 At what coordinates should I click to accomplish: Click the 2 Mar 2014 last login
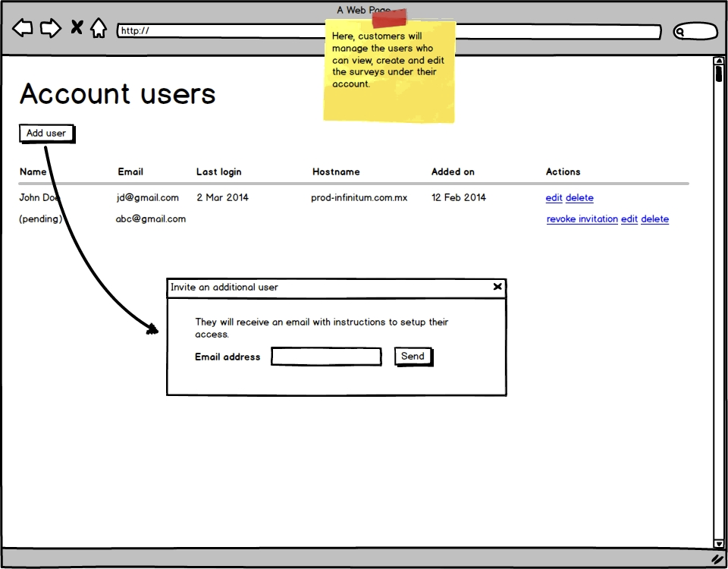pyautogui.click(x=222, y=198)
